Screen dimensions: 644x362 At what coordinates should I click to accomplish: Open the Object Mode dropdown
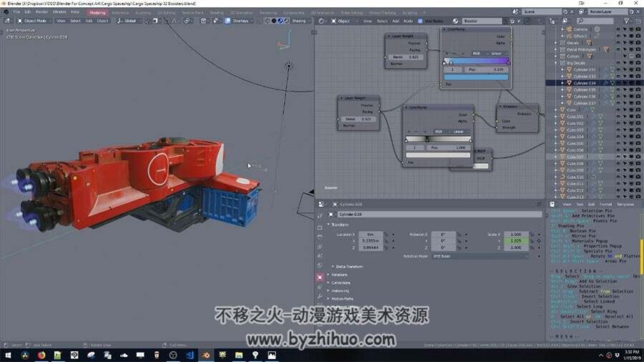(x=34, y=21)
